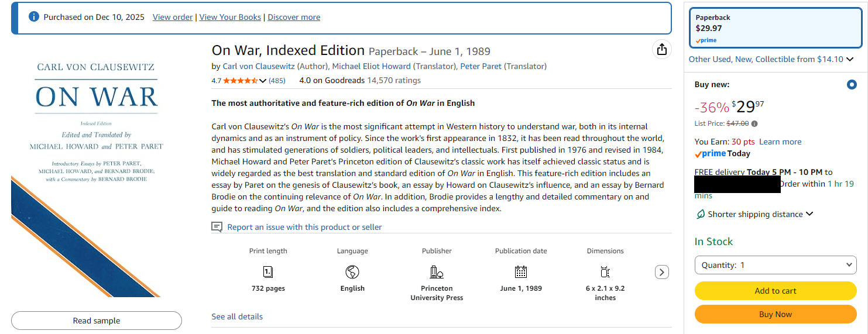Click the 14,570 ratings Goodreads text

pos(394,81)
